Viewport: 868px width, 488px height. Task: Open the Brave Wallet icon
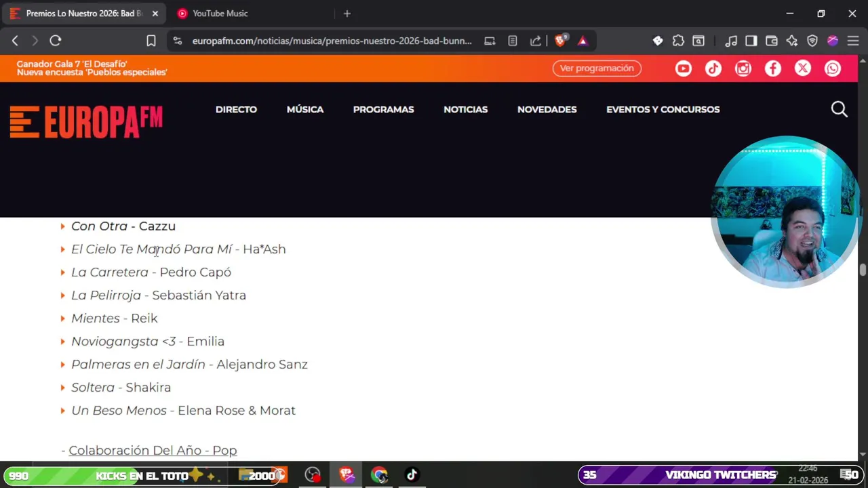click(x=771, y=41)
